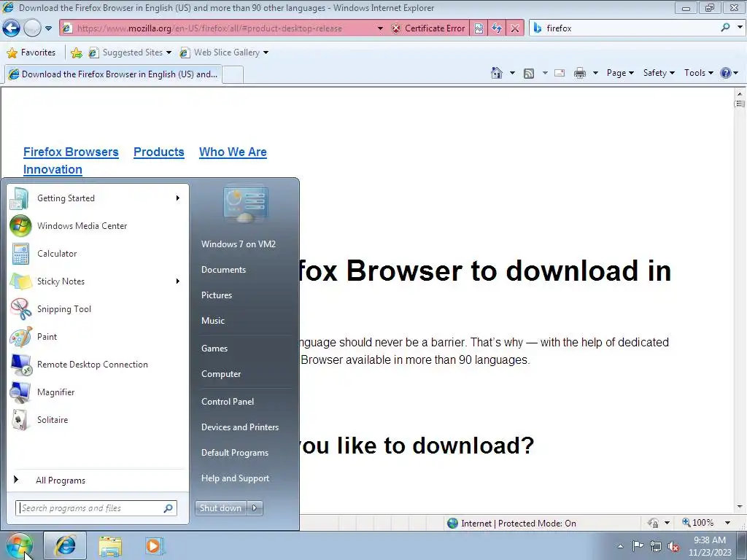Open search provider dropdown
This screenshot has height=560, width=747.
click(740, 28)
